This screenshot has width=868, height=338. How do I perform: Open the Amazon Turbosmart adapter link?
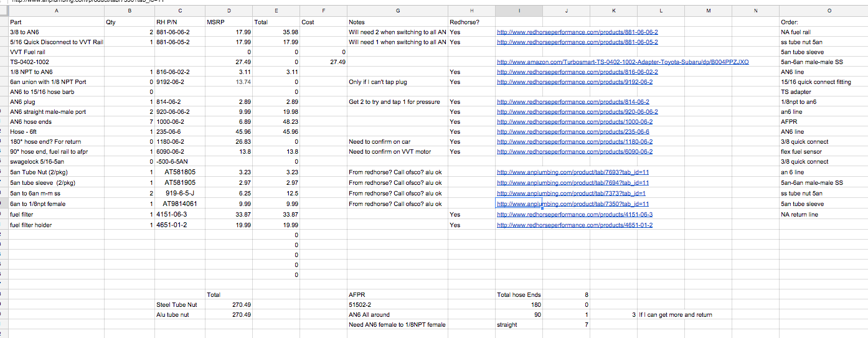point(622,62)
